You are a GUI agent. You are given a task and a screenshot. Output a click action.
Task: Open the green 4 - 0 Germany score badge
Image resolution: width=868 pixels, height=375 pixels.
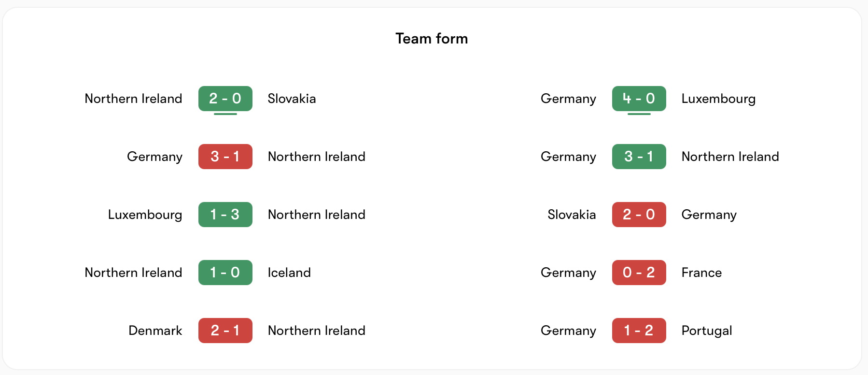point(639,99)
